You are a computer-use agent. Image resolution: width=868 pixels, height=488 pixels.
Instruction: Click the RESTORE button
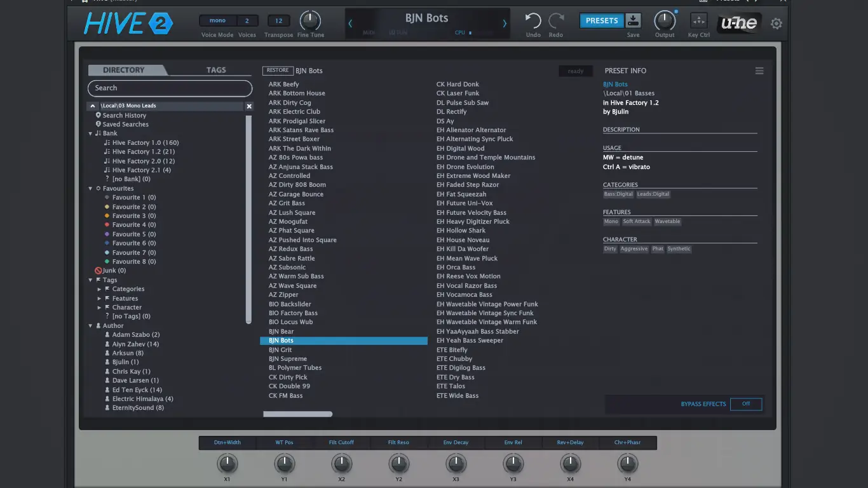tap(278, 71)
